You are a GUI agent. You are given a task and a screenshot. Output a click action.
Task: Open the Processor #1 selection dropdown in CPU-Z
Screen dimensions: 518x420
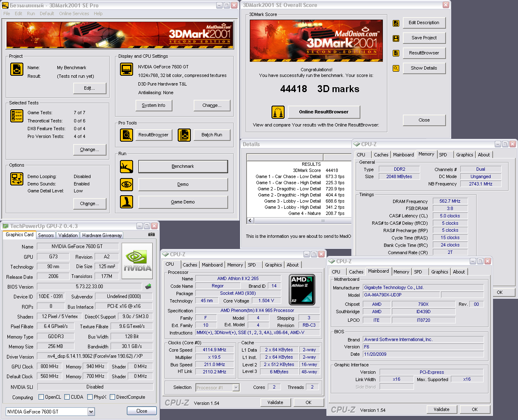click(236, 387)
